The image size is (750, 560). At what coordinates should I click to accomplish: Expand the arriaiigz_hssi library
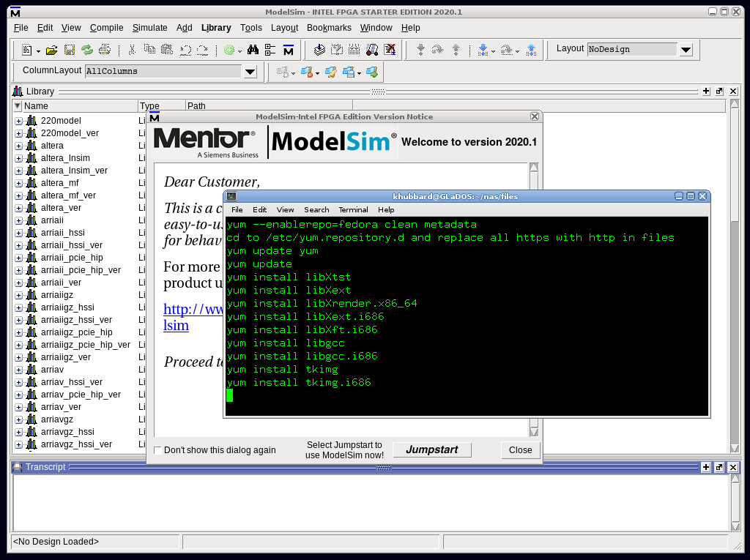coord(18,307)
